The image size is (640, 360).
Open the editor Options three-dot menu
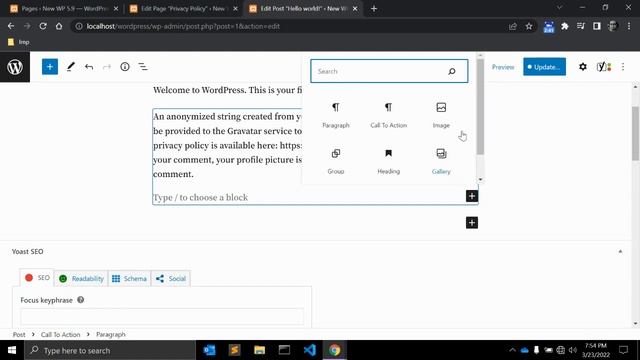pyautogui.click(x=623, y=67)
